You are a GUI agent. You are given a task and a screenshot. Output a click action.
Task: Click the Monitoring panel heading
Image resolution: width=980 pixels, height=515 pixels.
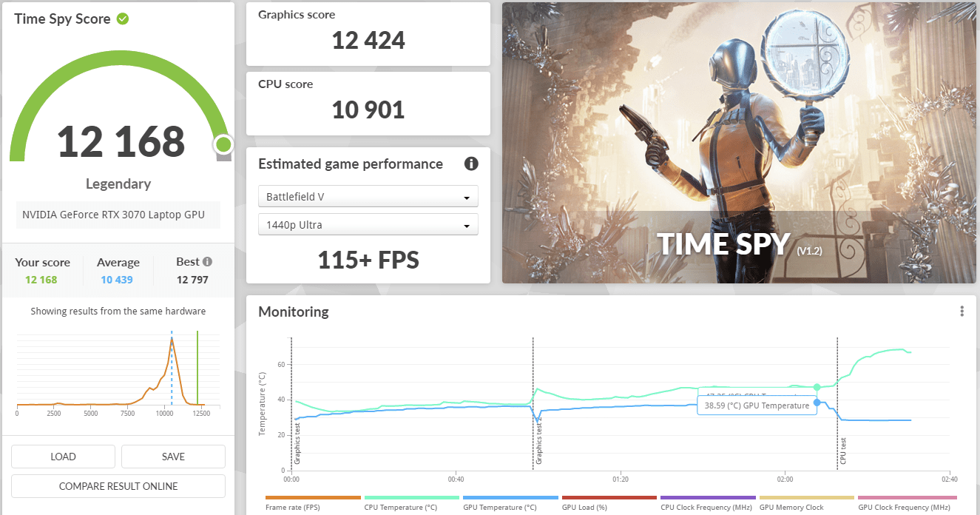tap(294, 312)
